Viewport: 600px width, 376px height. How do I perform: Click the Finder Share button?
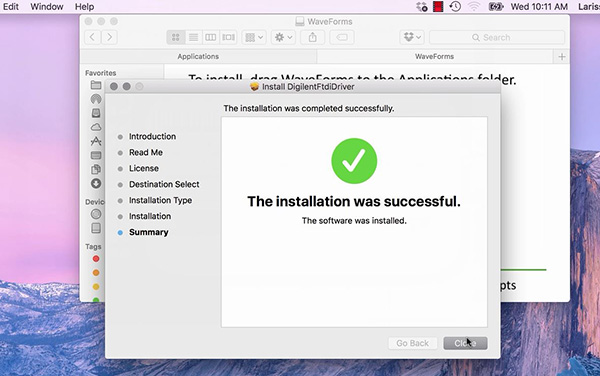point(313,37)
